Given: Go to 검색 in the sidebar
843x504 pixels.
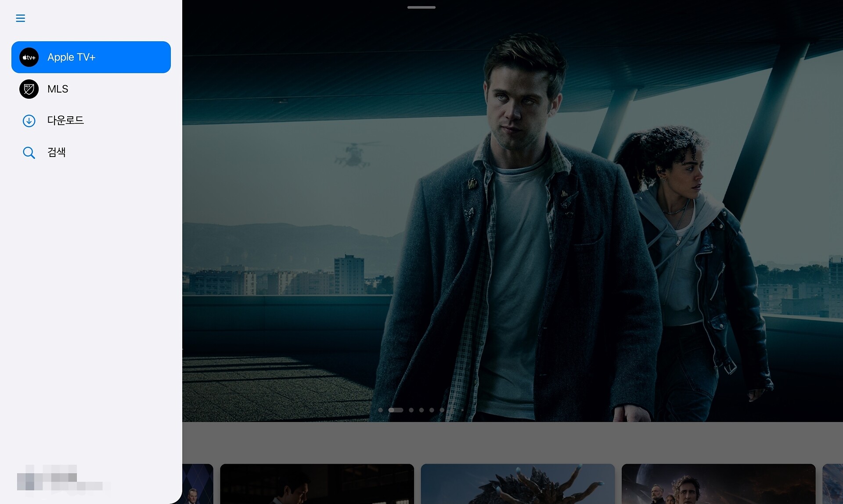Looking at the screenshot, I should click(57, 152).
